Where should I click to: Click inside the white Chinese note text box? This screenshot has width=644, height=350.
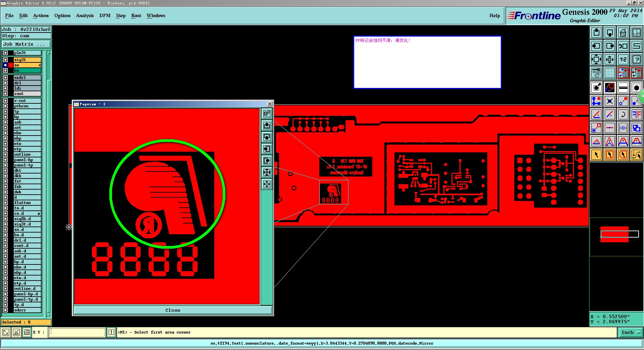pyautogui.click(x=427, y=62)
